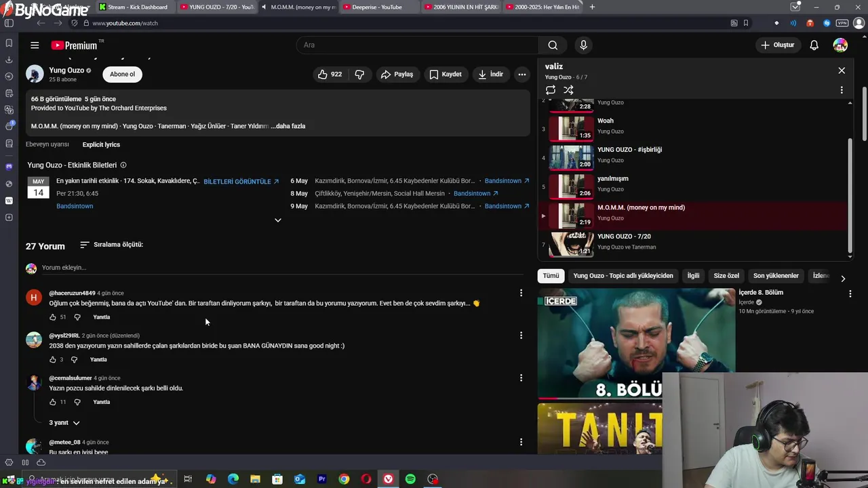Select yanılmışım from the playlist
This screenshot has width=868, height=488.
click(x=692, y=186)
